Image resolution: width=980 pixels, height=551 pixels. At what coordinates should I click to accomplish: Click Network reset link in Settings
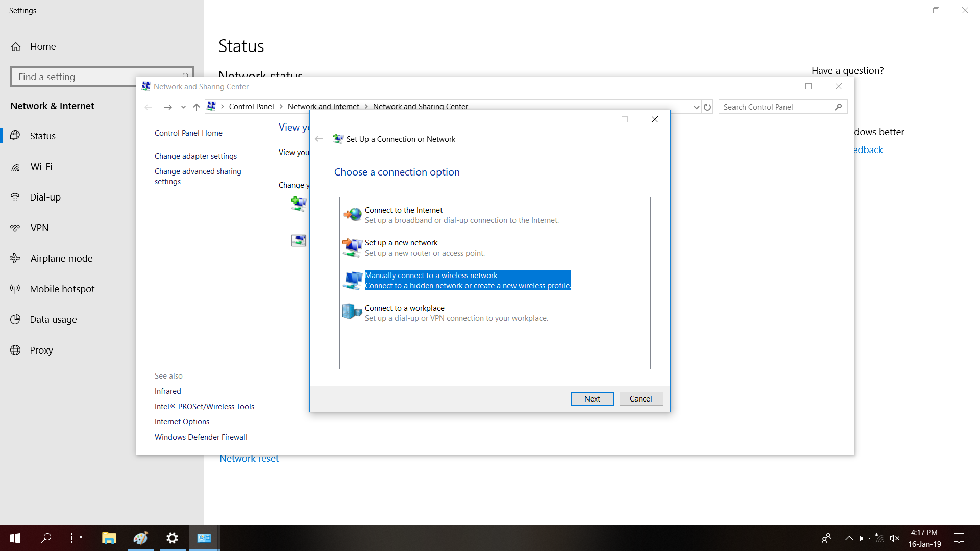(249, 459)
